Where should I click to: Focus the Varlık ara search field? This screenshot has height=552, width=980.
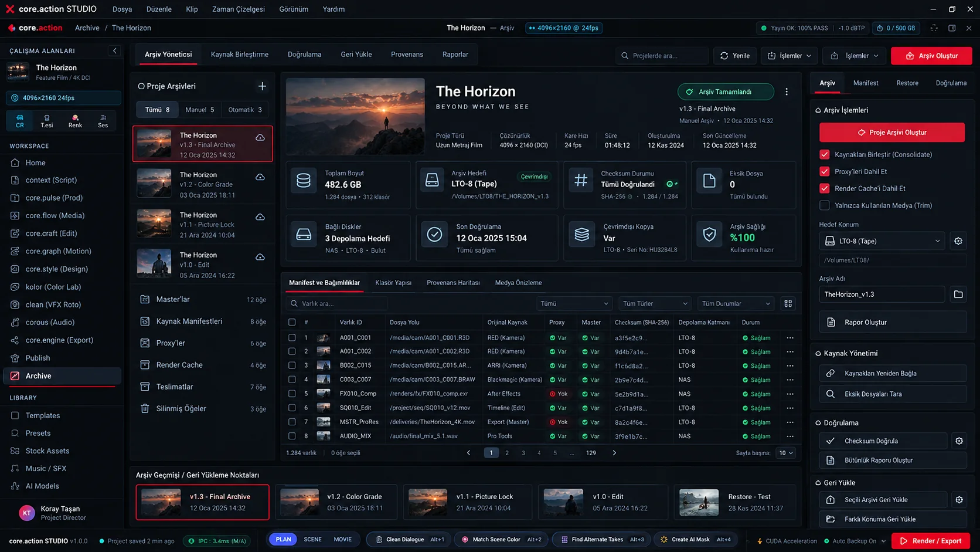click(337, 304)
